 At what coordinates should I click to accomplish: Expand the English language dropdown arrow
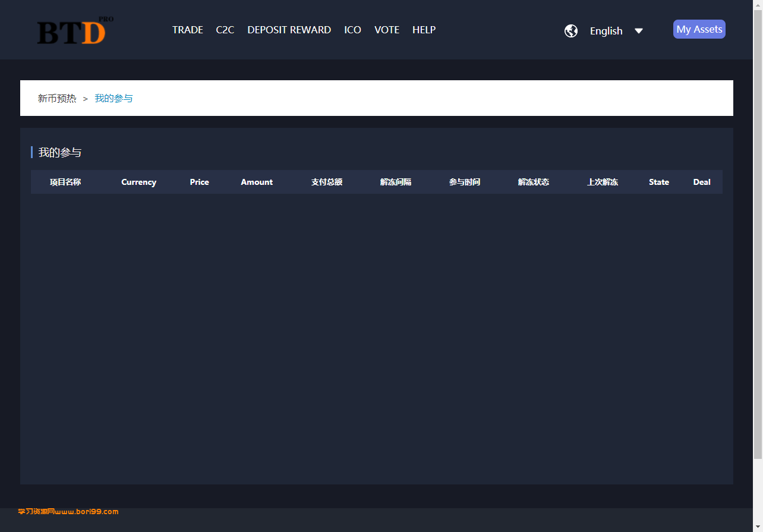tap(639, 31)
